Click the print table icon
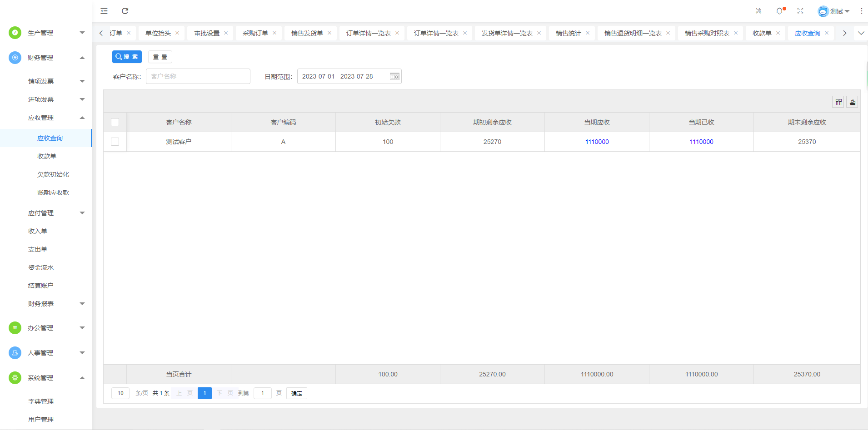 [x=853, y=102]
